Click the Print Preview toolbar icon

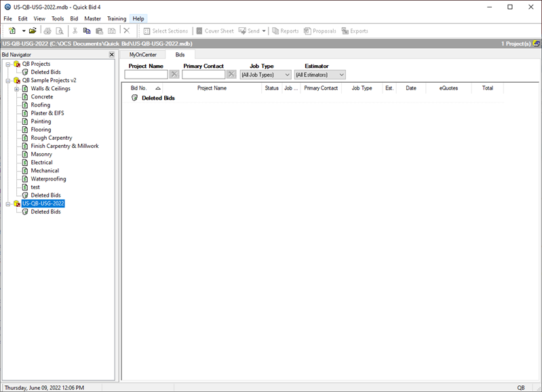pyautogui.click(x=60, y=31)
